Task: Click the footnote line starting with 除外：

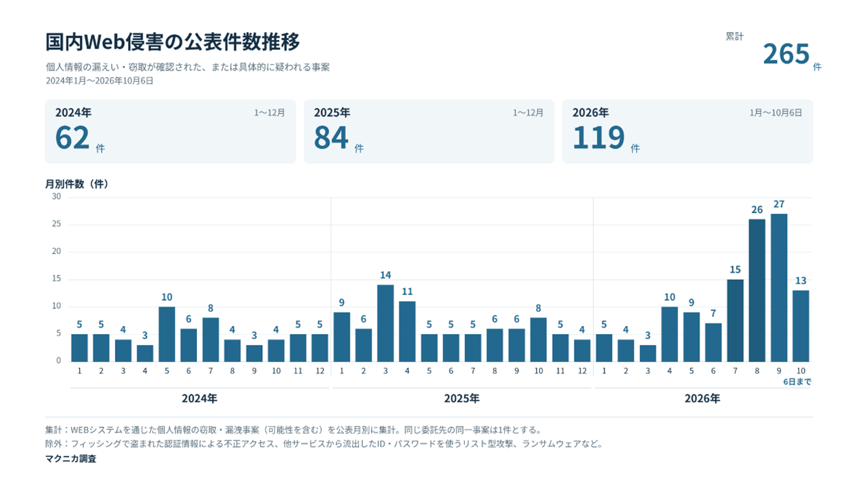Action: (x=324, y=444)
